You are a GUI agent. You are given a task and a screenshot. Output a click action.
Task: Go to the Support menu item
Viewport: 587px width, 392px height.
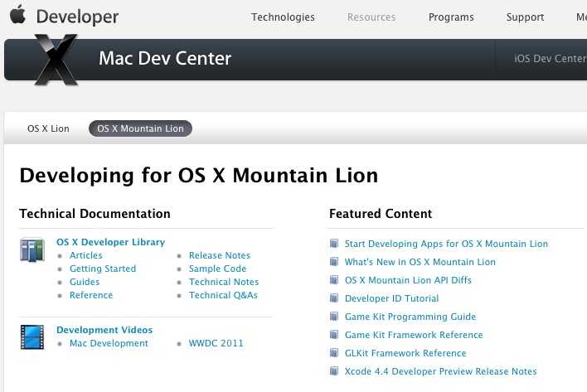[525, 17]
